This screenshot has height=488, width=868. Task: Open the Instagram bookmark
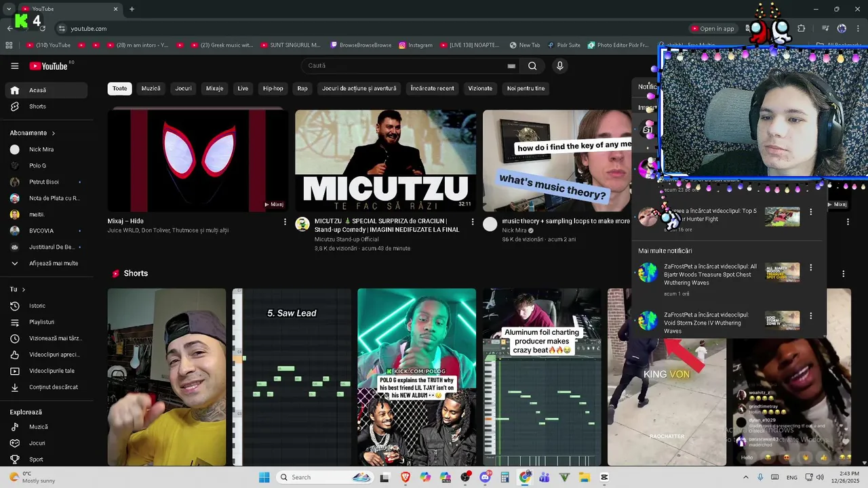[x=416, y=45]
